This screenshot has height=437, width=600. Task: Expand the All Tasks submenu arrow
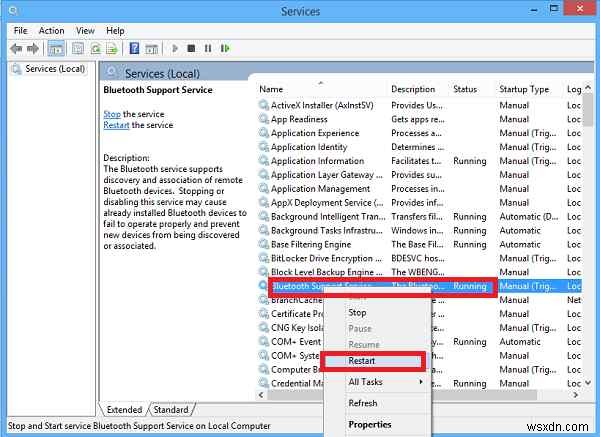[x=421, y=382]
